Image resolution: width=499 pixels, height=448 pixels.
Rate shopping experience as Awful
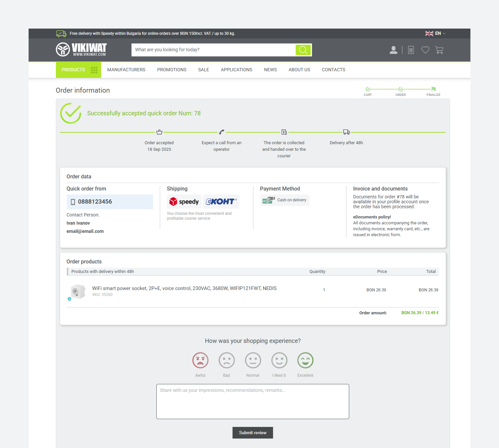(200, 361)
